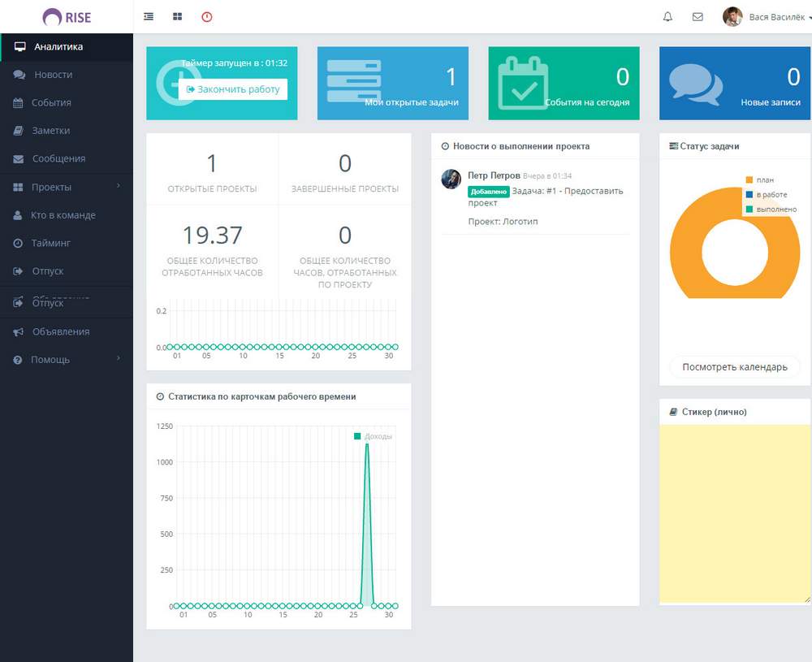Image resolution: width=812 pixels, height=662 pixels.
Task: Toggle the Доходы legend in statistics chart
Action: 377,436
